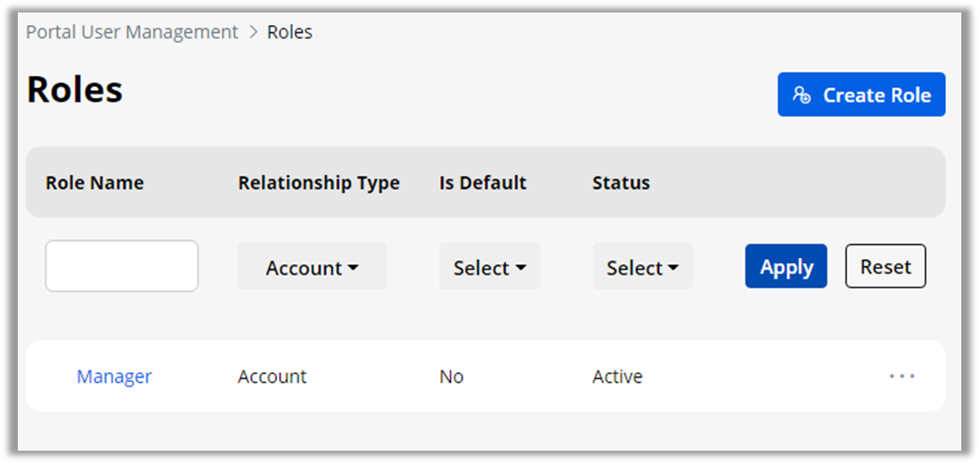Click the breadcrumb chevron separator

[x=253, y=32]
